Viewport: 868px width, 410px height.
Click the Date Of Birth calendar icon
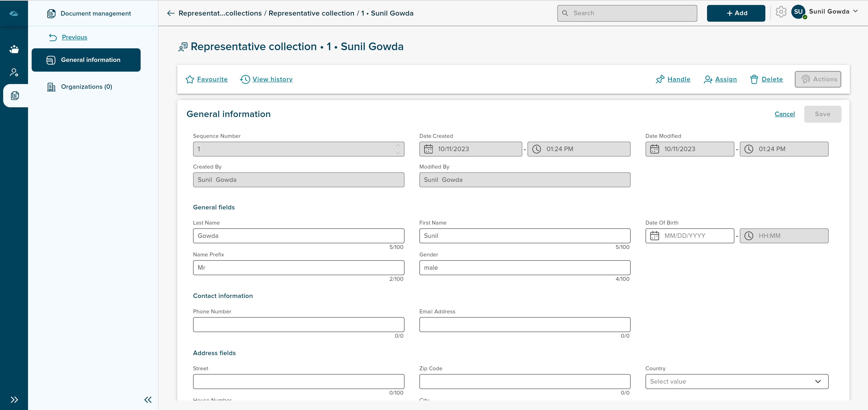[654, 236]
